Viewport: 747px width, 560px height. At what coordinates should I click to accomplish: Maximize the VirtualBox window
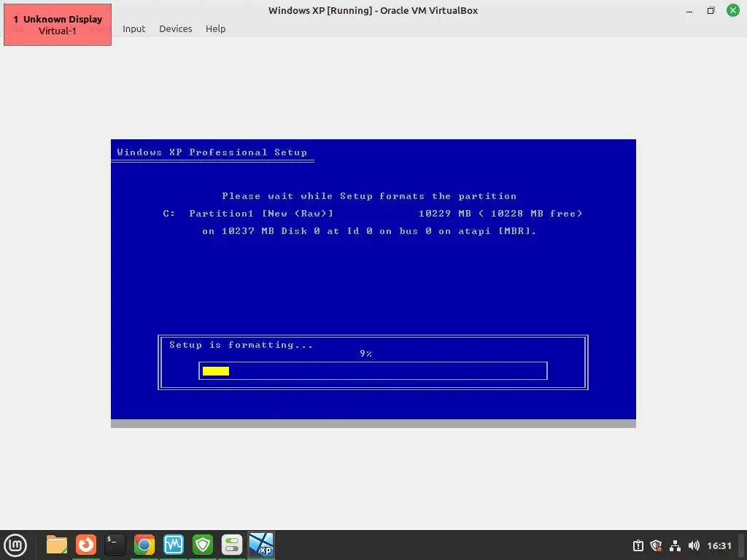coord(711,10)
